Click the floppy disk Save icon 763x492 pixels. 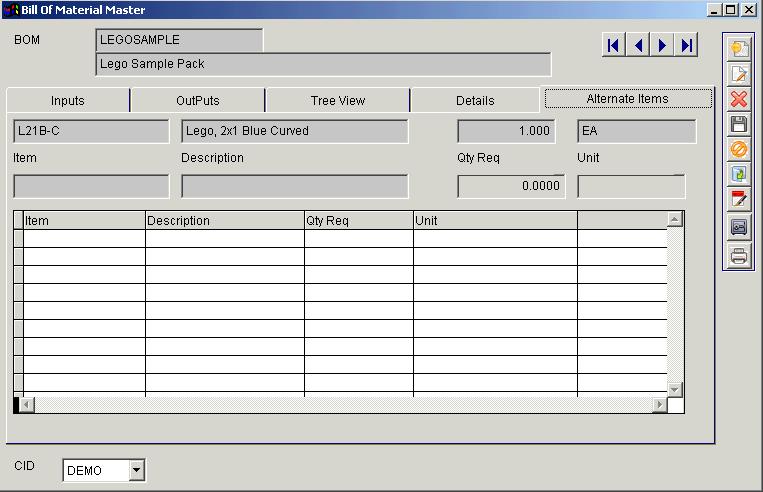pos(739,125)
